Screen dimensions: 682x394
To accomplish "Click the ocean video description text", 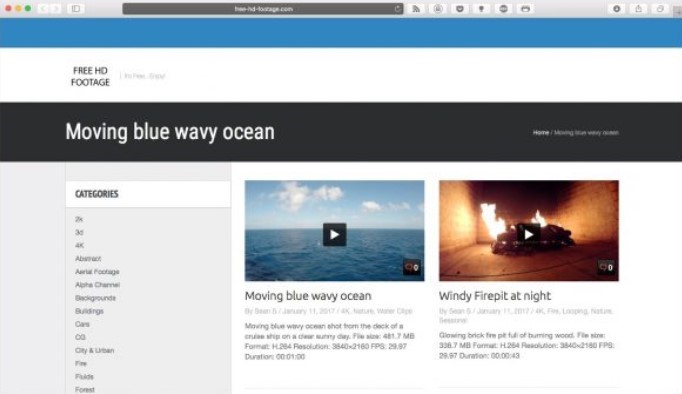I will point(329,341).
